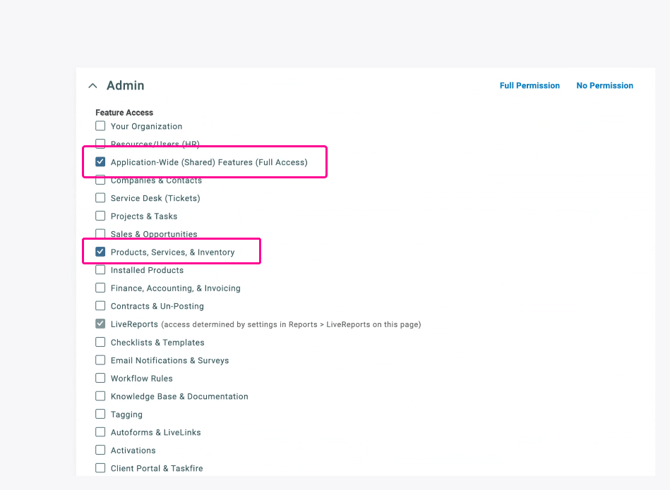Enable the Your Organization checkbox
The height and width of the screenshot is (490, 670).
100,126
